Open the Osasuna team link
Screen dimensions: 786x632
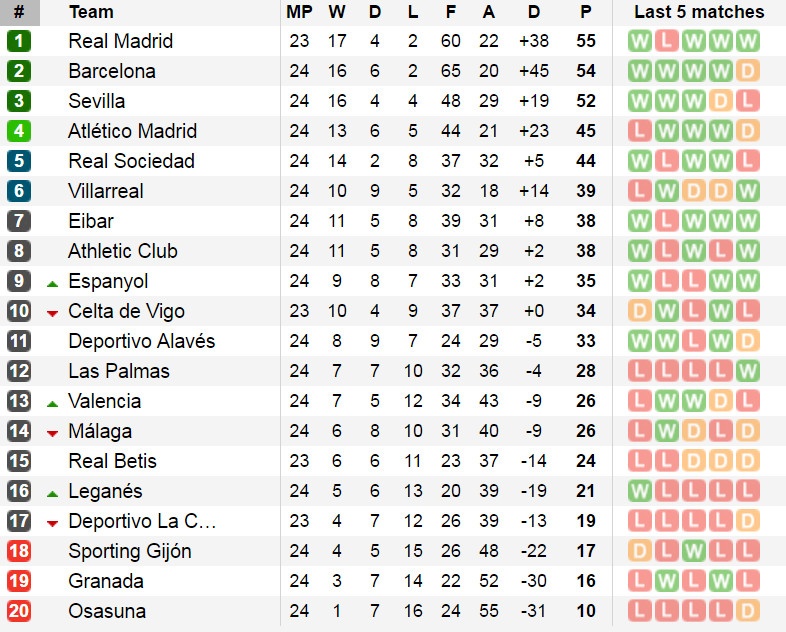pos(107,611)
